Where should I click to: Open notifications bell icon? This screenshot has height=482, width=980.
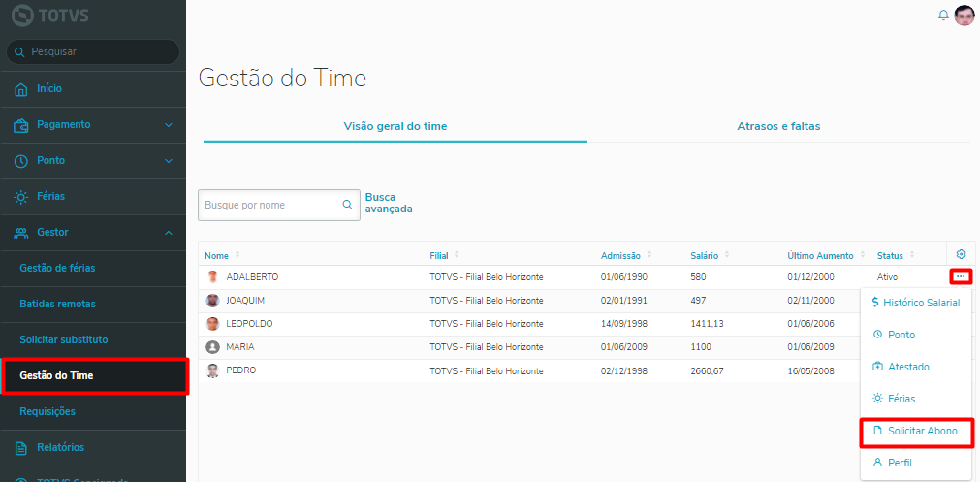point(944,16)
